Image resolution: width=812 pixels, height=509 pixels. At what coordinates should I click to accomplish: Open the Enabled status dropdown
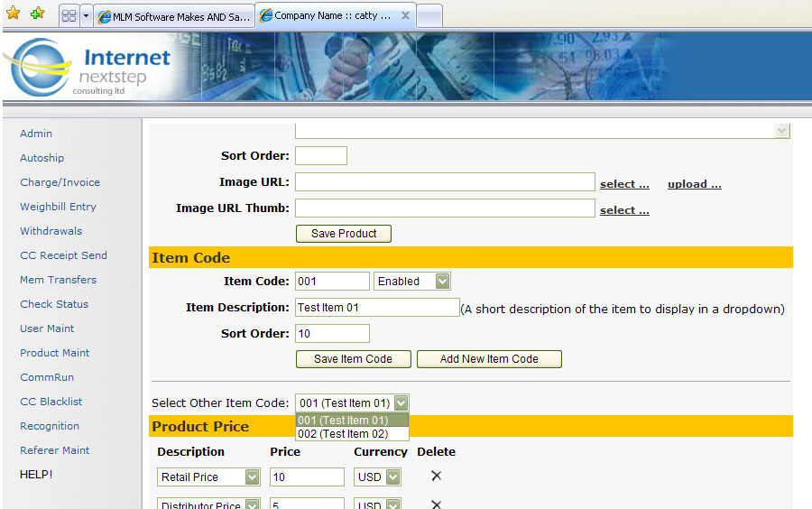tap(442, 282)
